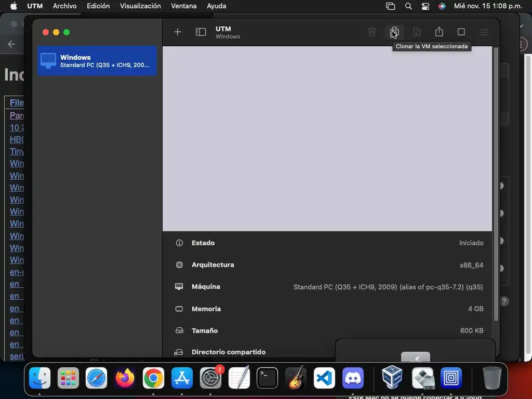Viewport: 532px width, 399px height.
Task: Open the Ventana menu
Action: 183,6
